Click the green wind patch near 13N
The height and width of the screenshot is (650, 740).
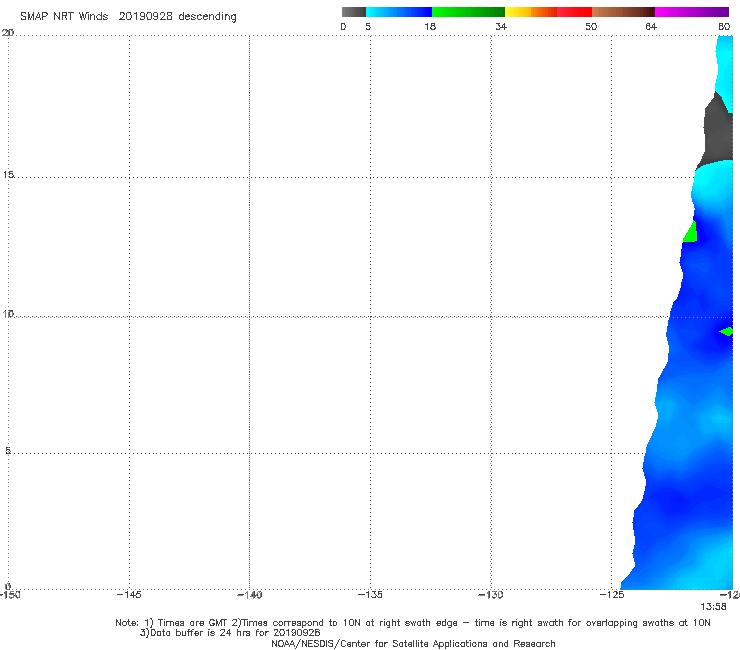pos(690,232)
